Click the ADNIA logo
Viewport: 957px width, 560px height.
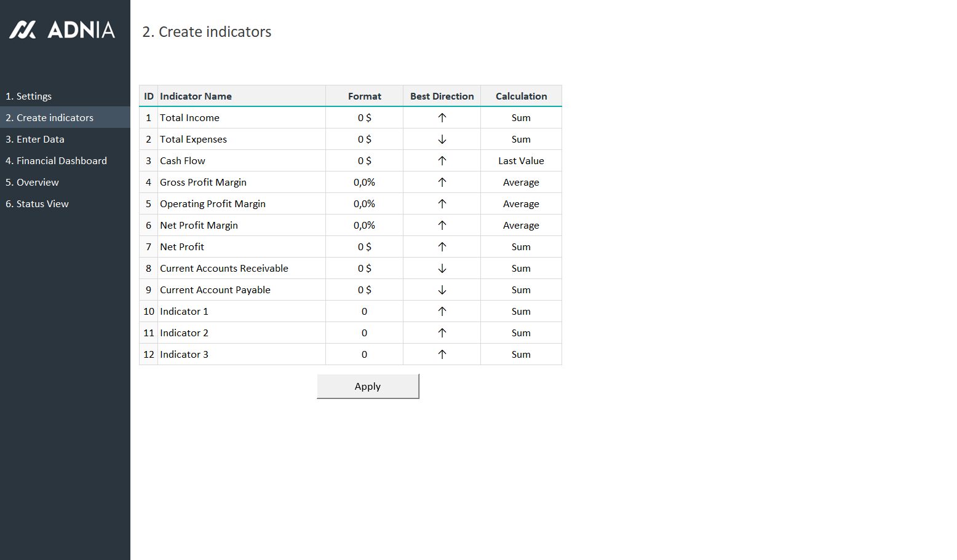pos(62,30)
